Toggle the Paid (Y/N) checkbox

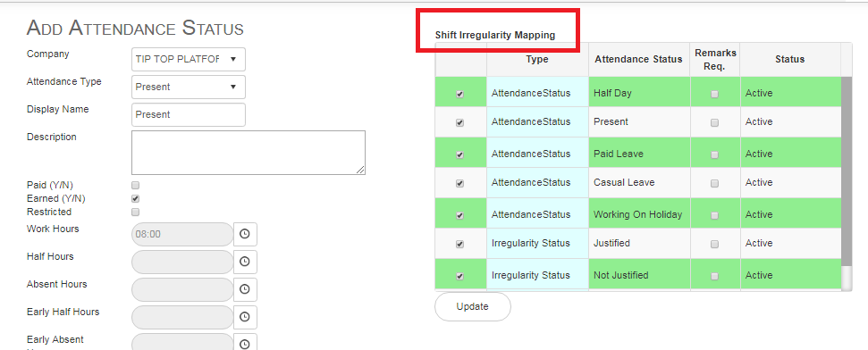point(135,186)
